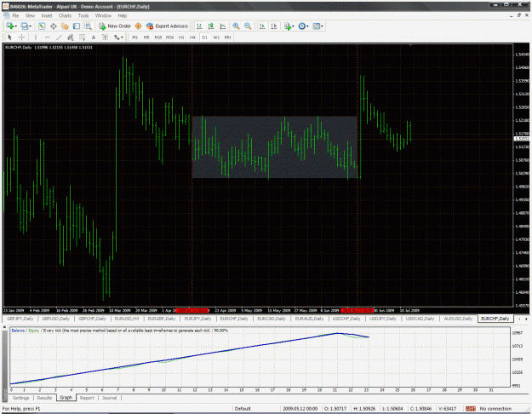
Task: Click the New Order button
Action: pos(115,26)
